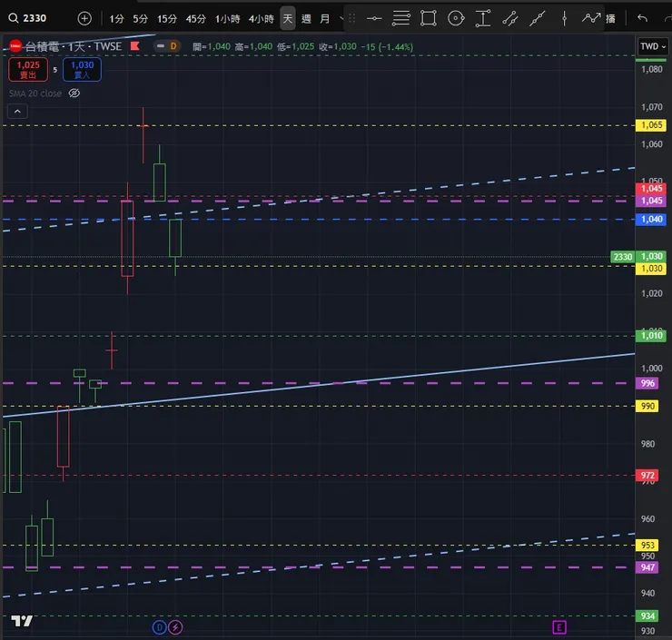This screenshot has width=672, height=640.
Task: Select the 15分 timeframe
Action: (167, 19)
